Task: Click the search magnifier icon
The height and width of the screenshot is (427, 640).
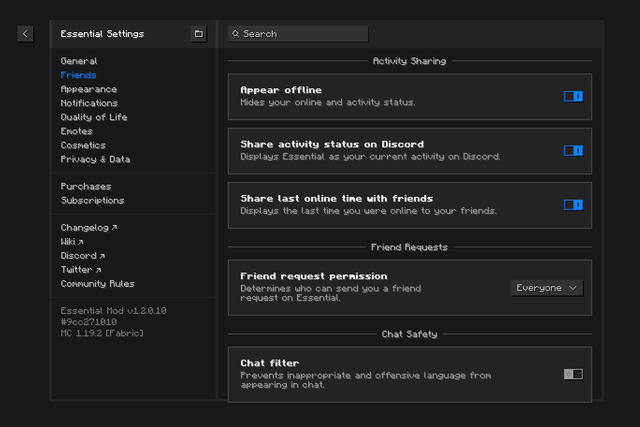Action: [x=236, y=34]
